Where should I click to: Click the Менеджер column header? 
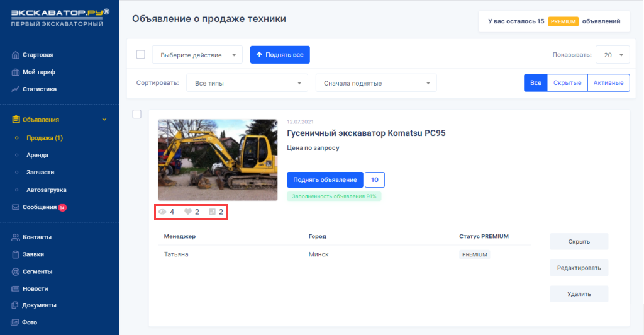(x=179, y=236)
